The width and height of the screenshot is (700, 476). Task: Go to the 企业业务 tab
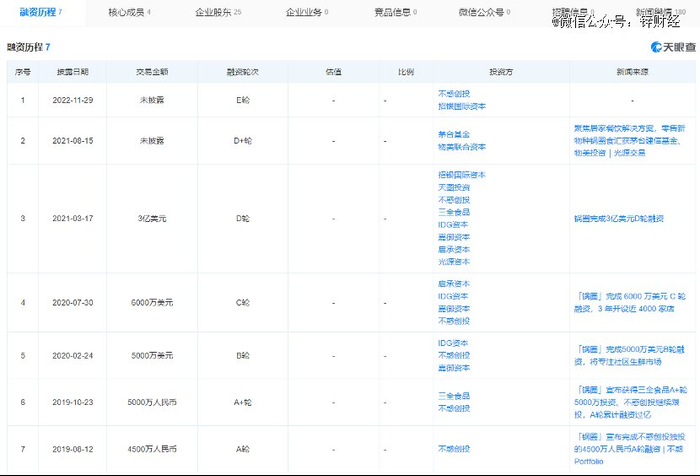307,12
